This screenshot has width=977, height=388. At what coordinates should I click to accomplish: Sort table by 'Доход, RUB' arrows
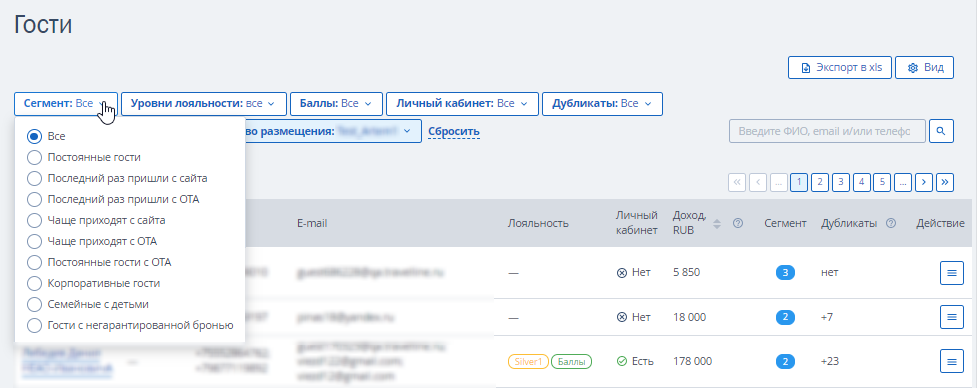coord(717,224)
